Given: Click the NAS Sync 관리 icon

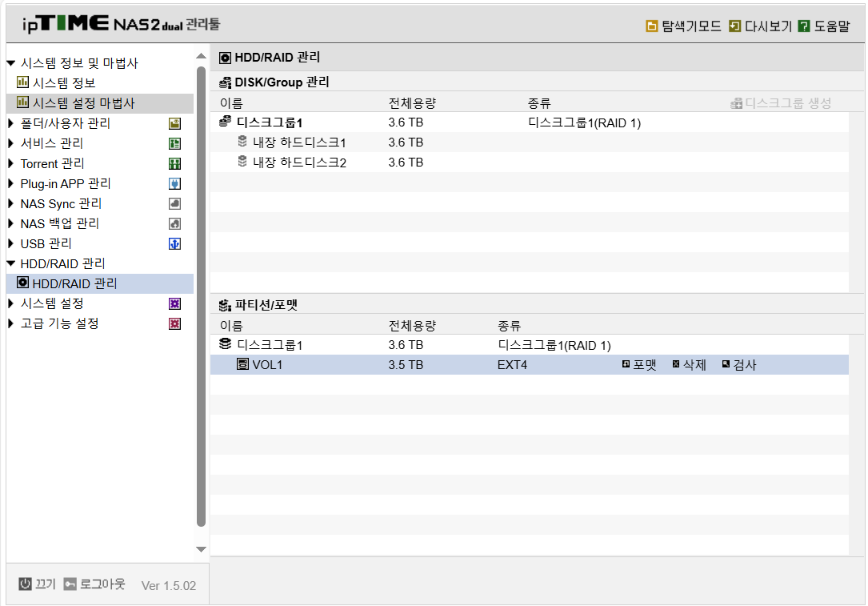Looking at the screenshot, I should point(175,203).
